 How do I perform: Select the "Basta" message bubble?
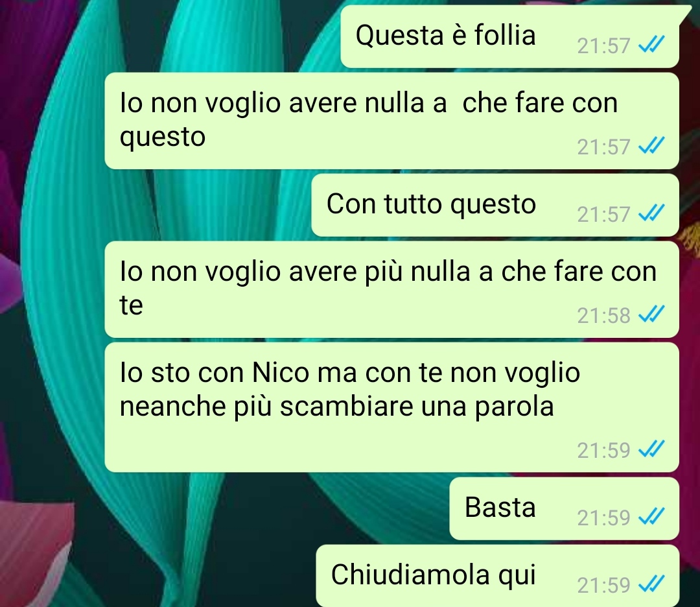(565, 508)
